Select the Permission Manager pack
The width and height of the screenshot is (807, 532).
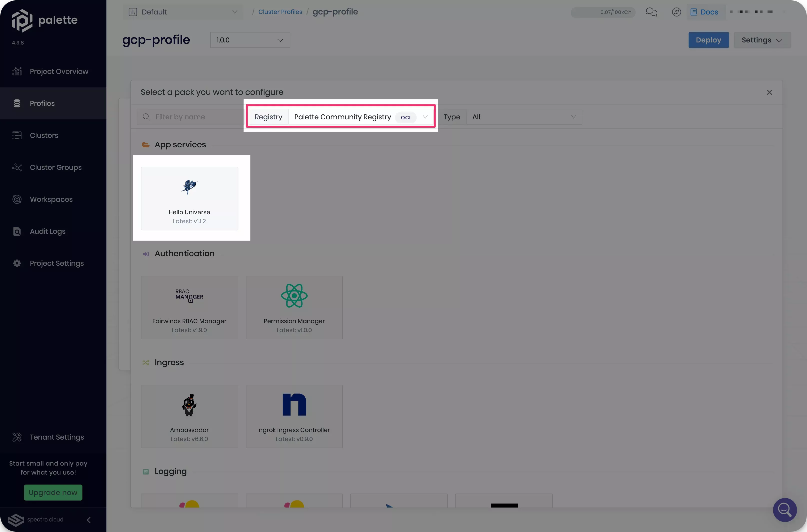pos(294,307)
